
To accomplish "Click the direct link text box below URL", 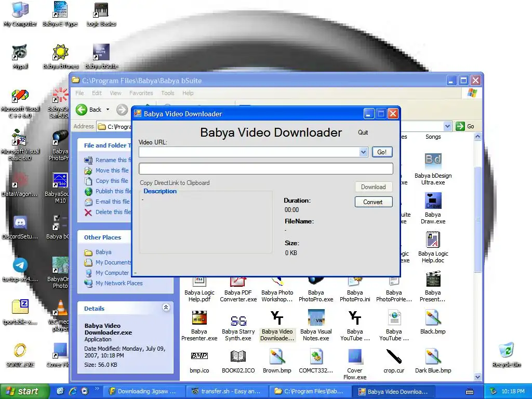I will click(x=265, y=169).
